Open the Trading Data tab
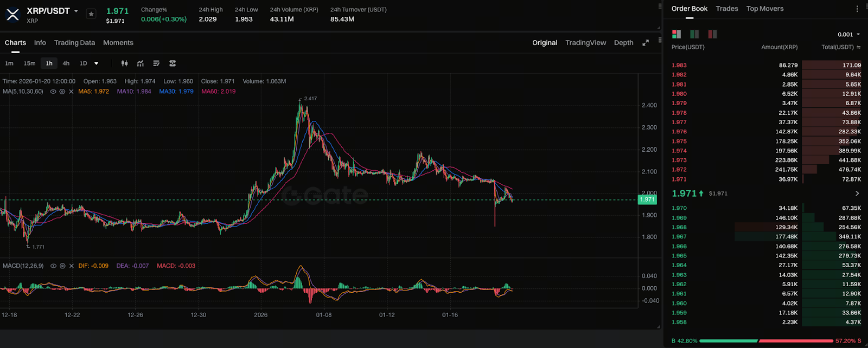The width and height of the screenshot is (868, 348). click(x=74, y=43)
